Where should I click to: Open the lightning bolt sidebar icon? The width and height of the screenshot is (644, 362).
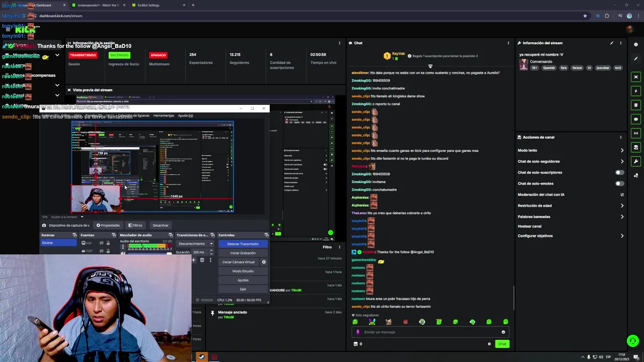point(636,91)
